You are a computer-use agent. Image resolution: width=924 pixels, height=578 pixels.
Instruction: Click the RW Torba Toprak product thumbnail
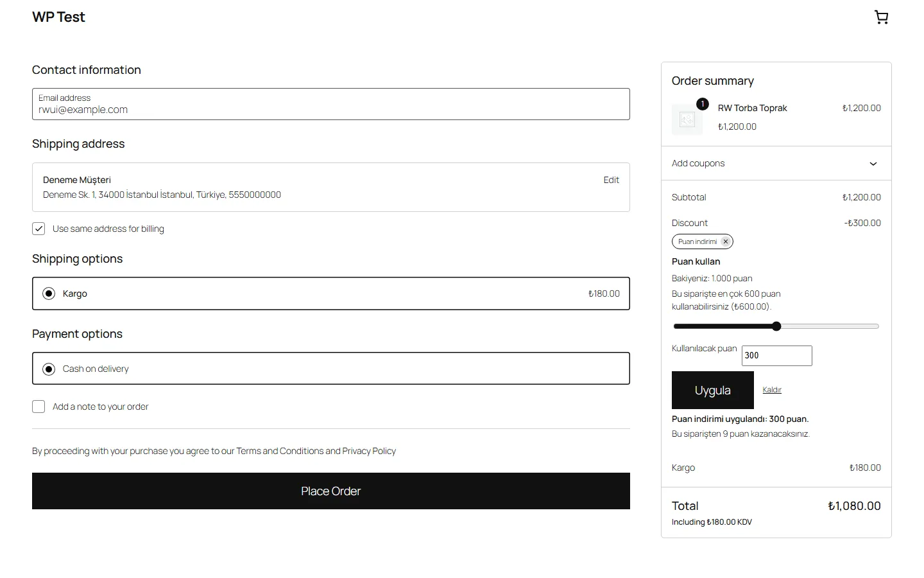(x=687, y=119)
